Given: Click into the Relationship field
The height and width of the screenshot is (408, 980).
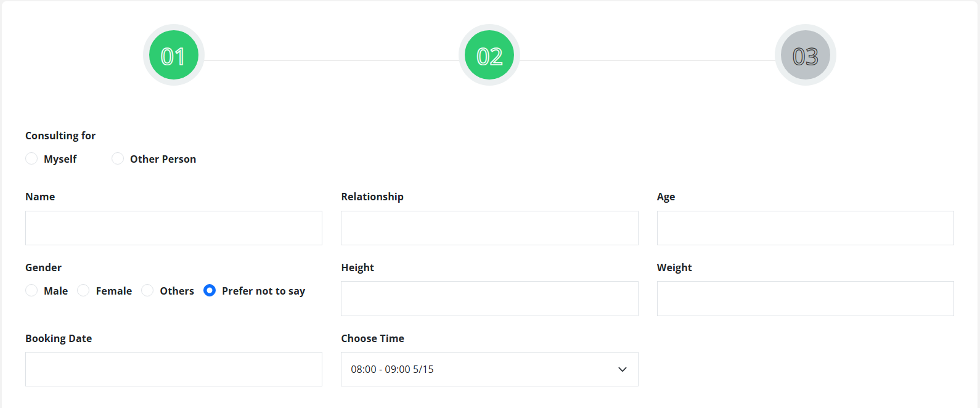Looking at the screenshot, I should click(x=489, y=228).
